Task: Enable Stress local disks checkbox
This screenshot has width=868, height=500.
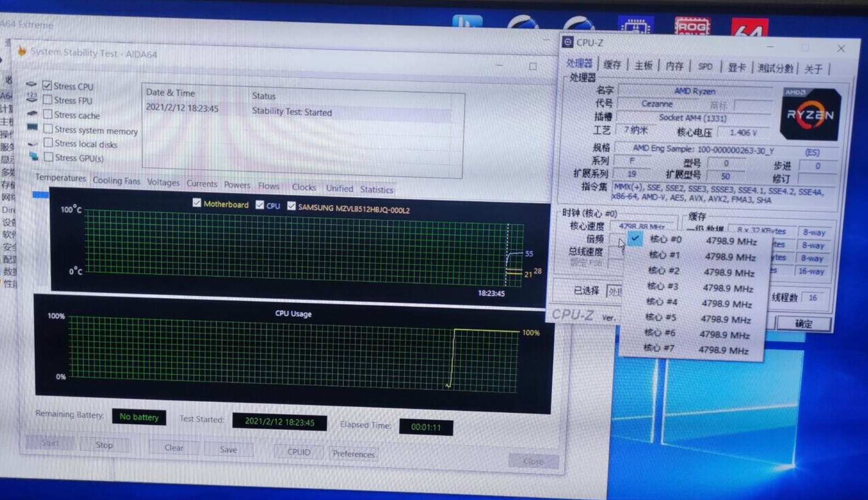Action: [48, 143]
